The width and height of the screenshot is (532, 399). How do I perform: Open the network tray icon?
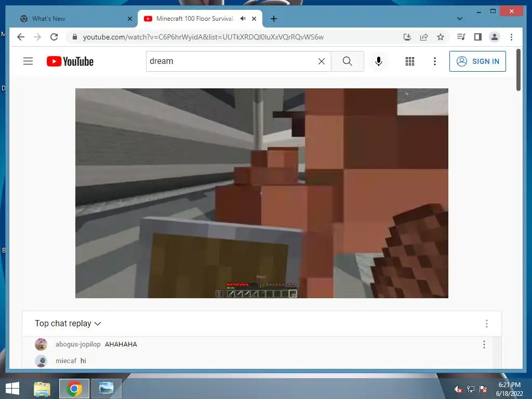pos(471,389)
